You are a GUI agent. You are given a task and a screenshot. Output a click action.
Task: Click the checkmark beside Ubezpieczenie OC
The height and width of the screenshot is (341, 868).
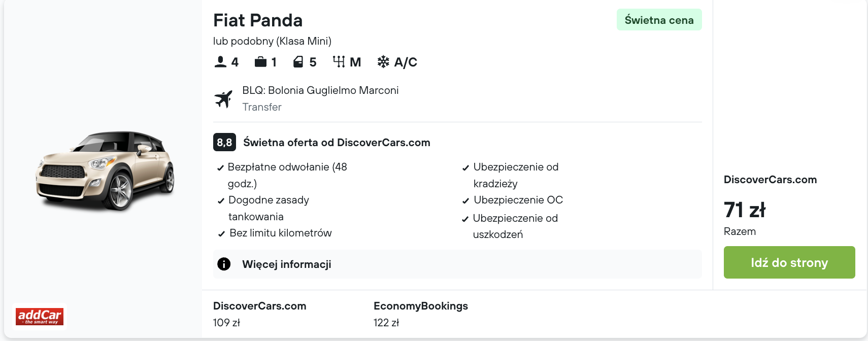click(465, 200)
